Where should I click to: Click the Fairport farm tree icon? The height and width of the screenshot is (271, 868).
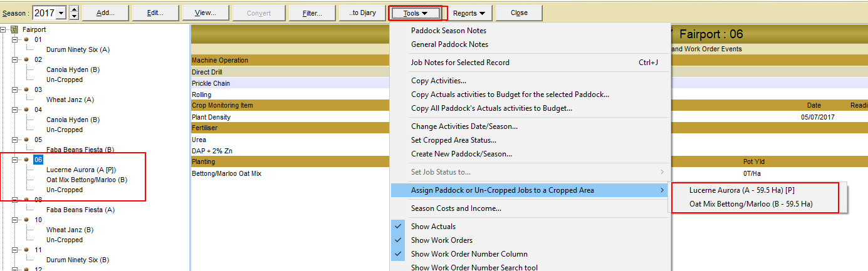tap(14, 29)
